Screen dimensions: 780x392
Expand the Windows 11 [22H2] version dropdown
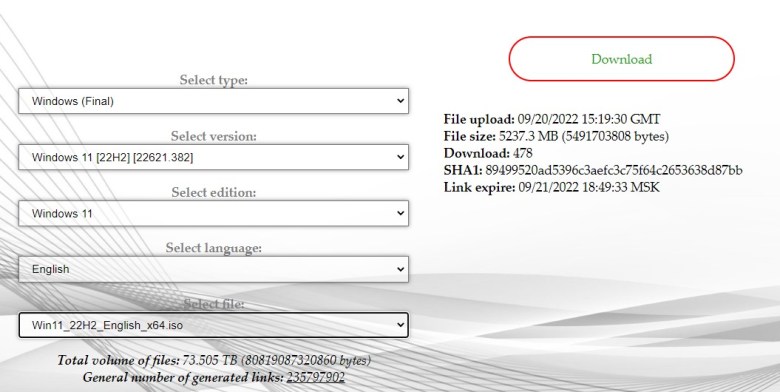(x=213, y=157)
